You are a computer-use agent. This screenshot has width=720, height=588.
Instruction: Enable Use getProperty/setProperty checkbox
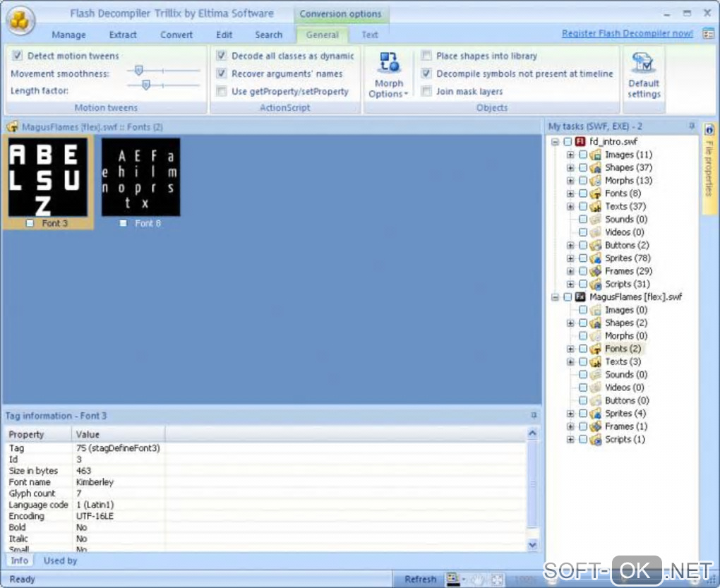click(x=222, y=91)
